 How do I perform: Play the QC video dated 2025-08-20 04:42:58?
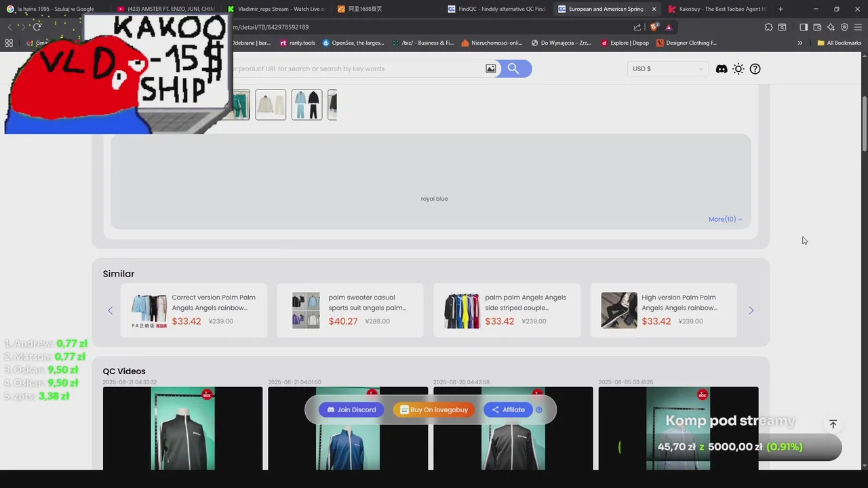click(513, 428)
